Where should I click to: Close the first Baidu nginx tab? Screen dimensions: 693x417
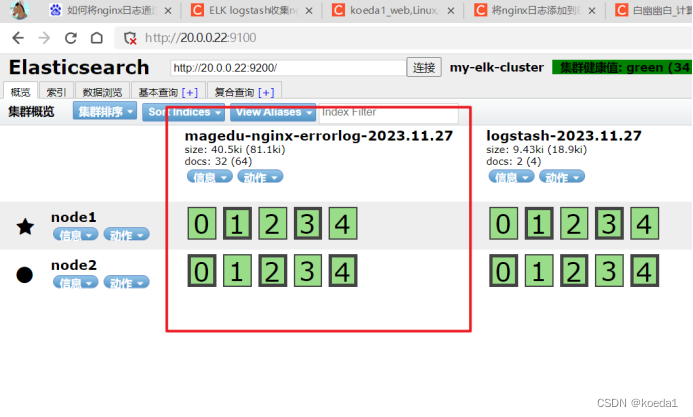click(x=168, y=11)
